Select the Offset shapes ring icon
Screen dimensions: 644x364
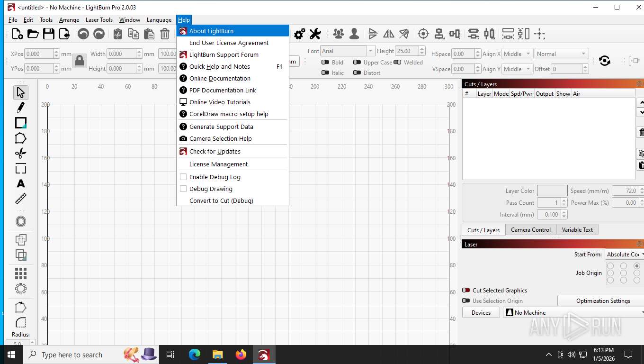point(20,221)
